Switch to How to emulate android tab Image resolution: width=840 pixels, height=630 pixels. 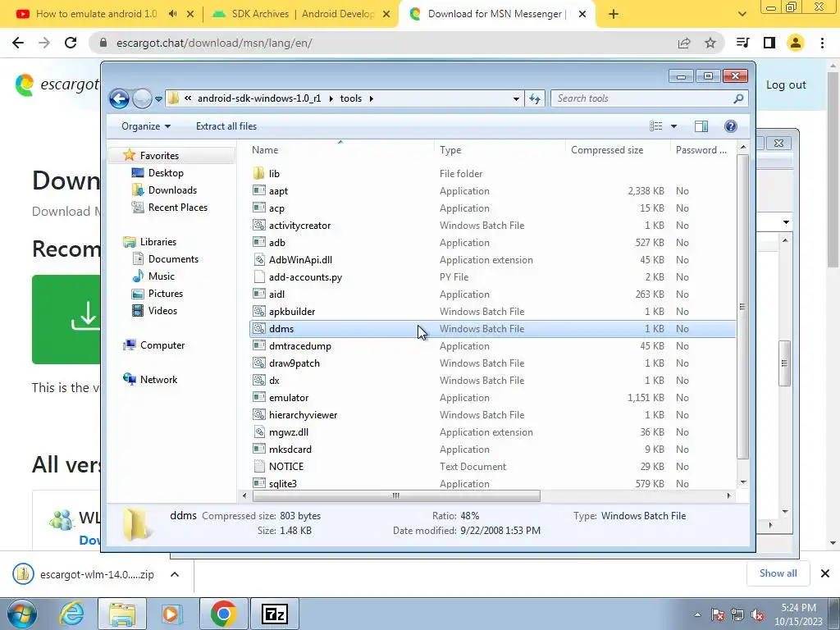click(97, 14)
